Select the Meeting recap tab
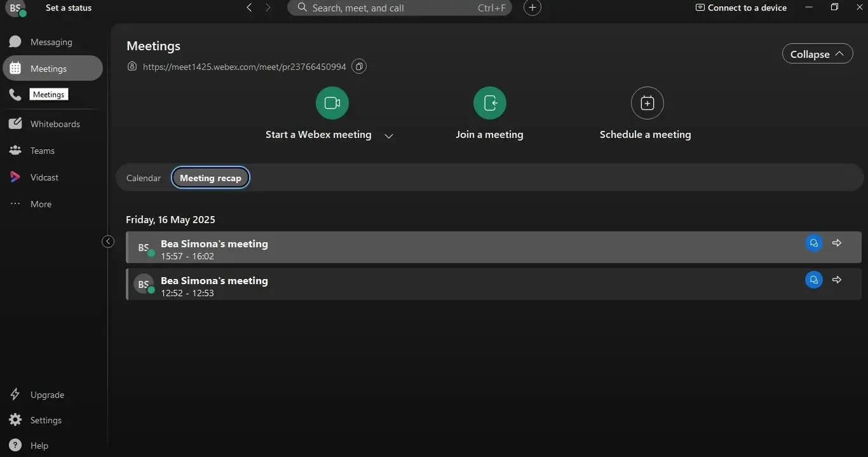868x457 pixels. pyautogui.click(x=210, y=178)
